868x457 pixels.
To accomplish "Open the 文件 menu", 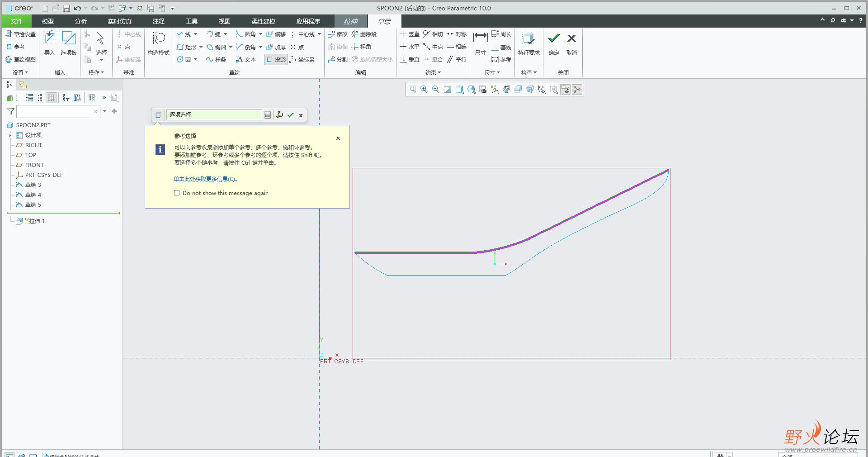I will pos(17,21).
